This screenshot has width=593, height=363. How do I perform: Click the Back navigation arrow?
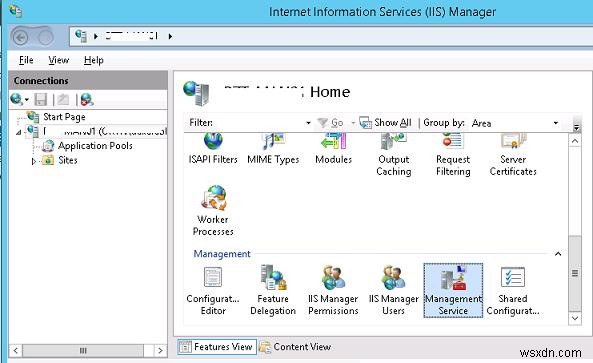click(20, 37)
